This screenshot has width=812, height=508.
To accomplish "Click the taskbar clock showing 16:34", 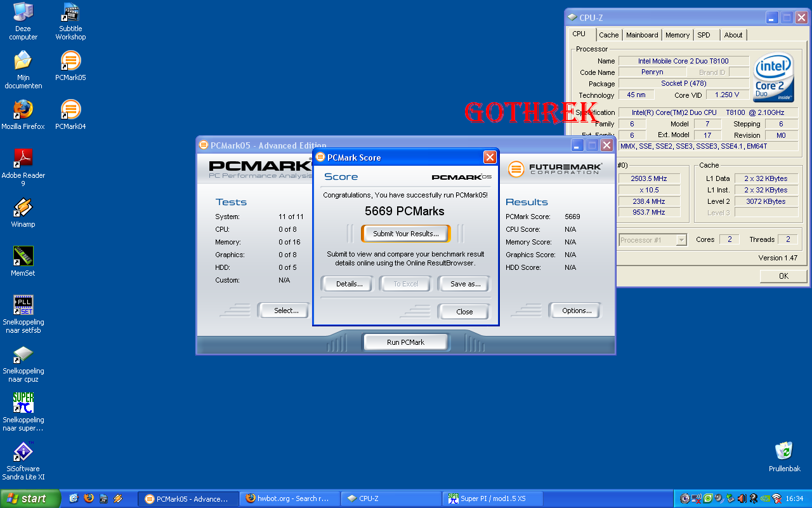I will coord(794,499).
